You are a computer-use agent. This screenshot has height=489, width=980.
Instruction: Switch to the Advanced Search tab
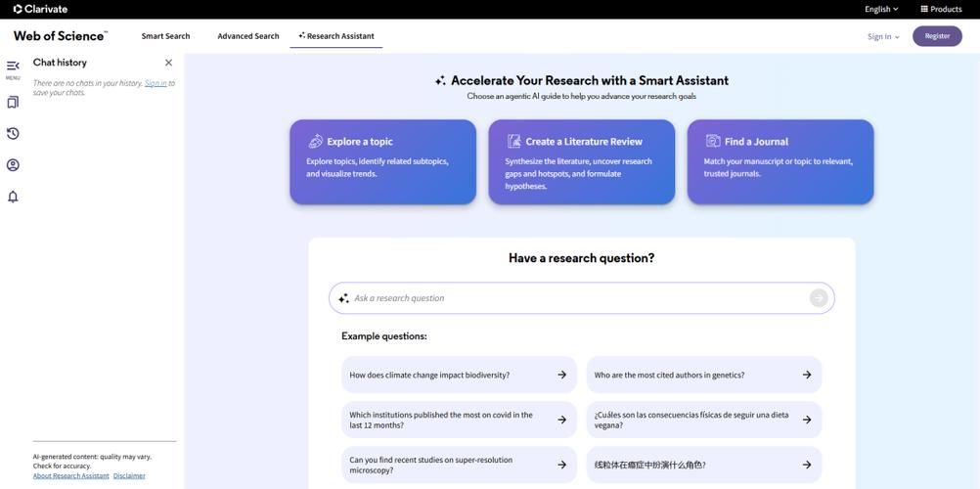coord(248,36)
